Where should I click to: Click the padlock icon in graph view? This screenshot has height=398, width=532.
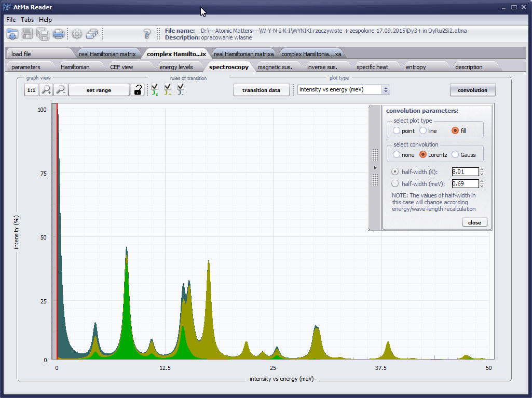[x=138, y=89]
